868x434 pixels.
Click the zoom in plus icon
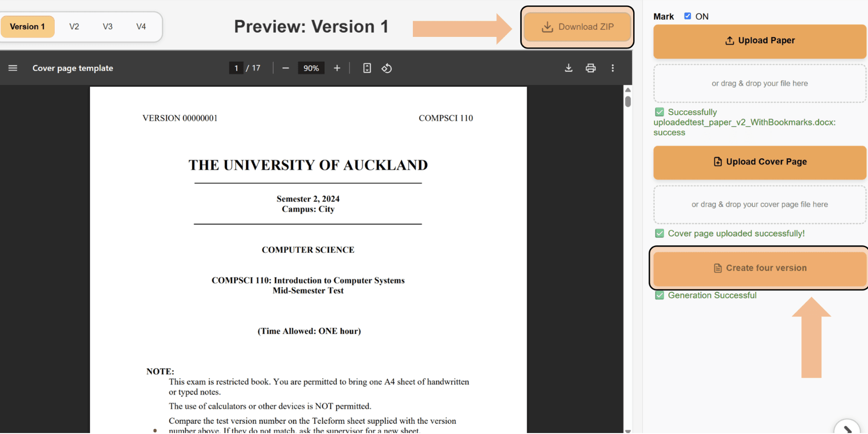pyautogui.click(x=337, y=68)
